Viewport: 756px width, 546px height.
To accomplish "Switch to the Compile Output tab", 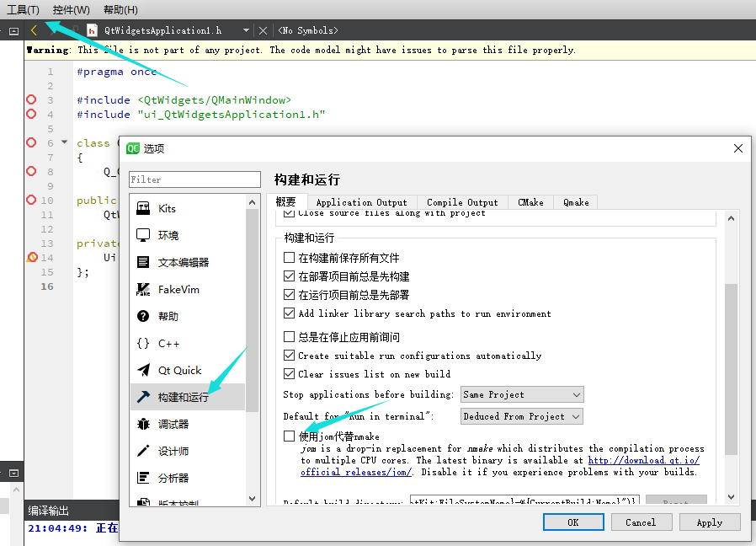I will click(x=461, y=201).
